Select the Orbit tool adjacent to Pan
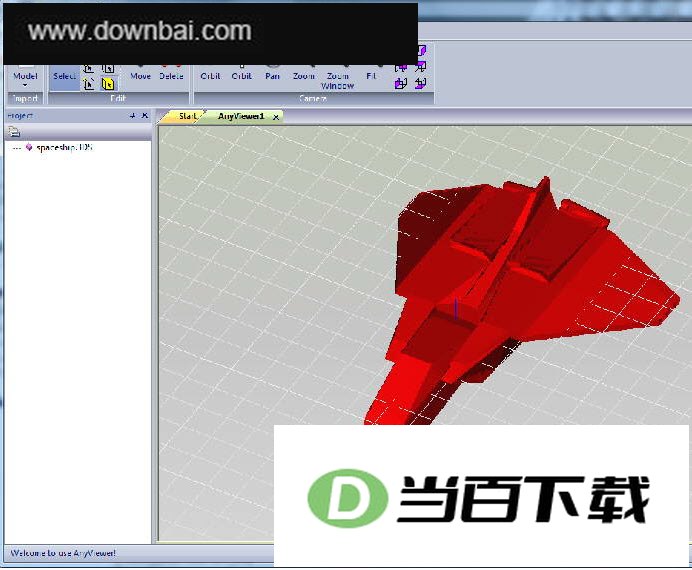Screen dimensions: 692x570 pos(241,76)
